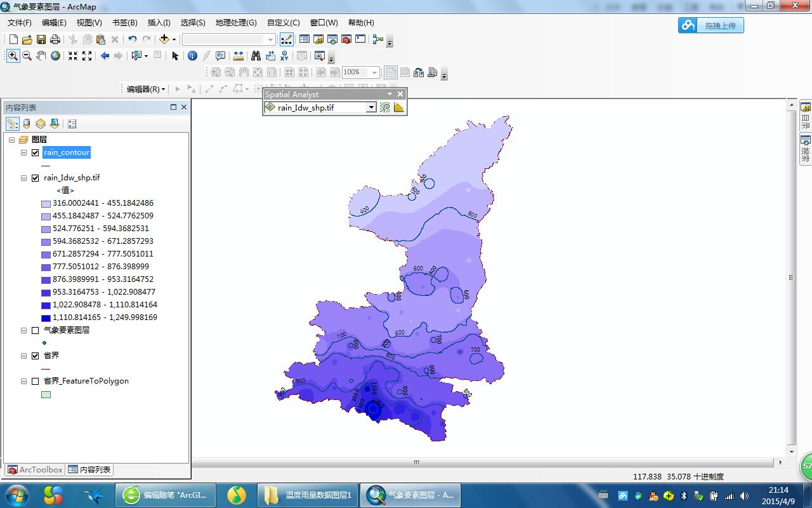Uncheck the 省界 layer checkbox
812x508 pixels.
(x=36, y=356)
